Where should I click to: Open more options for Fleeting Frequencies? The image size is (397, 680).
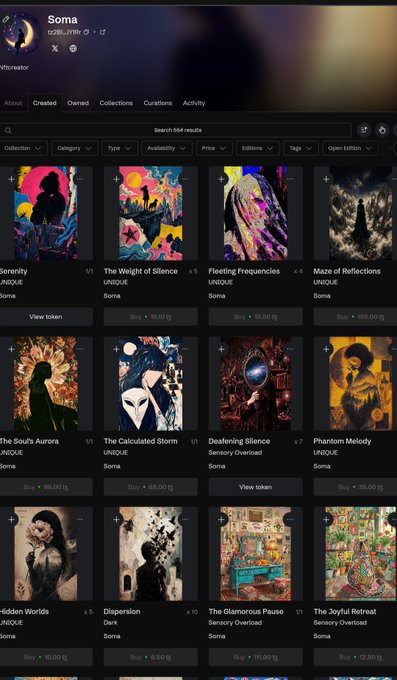pyautogui.click(x=290, y=179)
